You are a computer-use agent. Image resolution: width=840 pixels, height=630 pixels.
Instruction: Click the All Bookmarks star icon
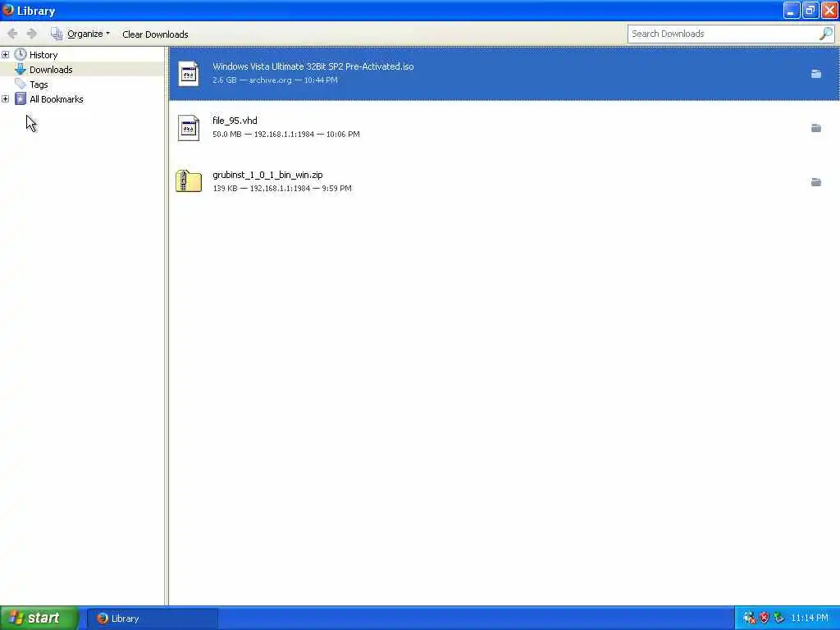(21, 98)
